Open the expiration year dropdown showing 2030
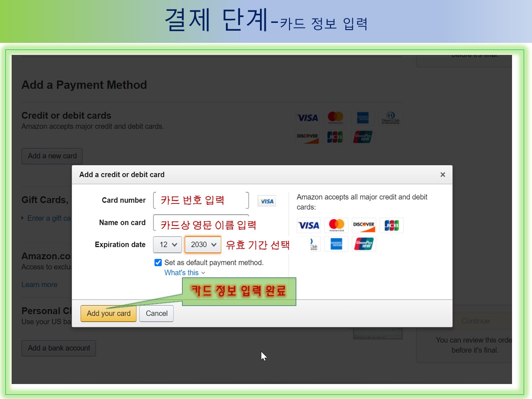This screenshot has width=532, height=399. [x=203, y=245]
